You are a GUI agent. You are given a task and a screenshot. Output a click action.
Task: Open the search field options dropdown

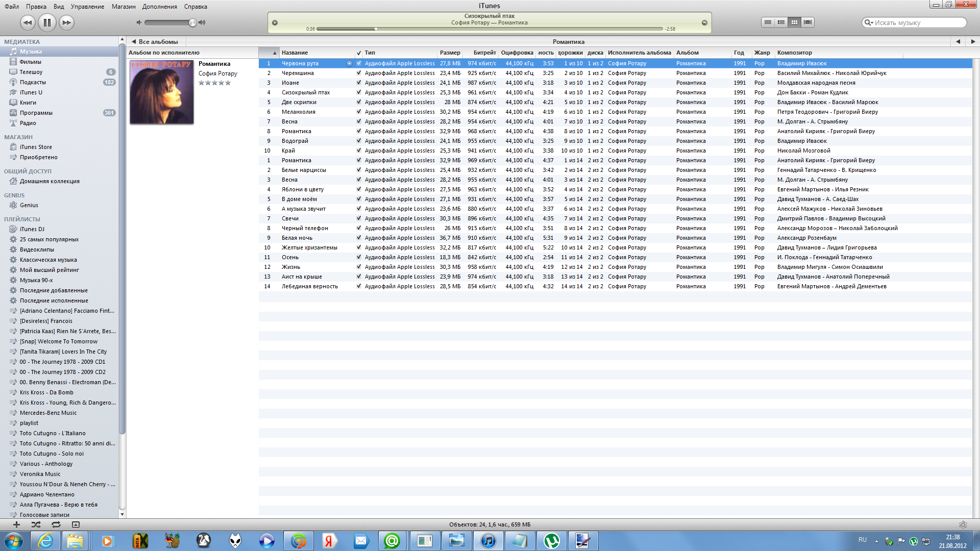(x=868, y=22)
